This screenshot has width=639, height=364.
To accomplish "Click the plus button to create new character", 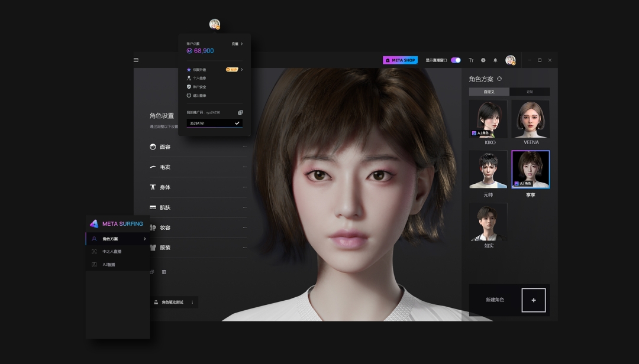I will click(533, 300).
